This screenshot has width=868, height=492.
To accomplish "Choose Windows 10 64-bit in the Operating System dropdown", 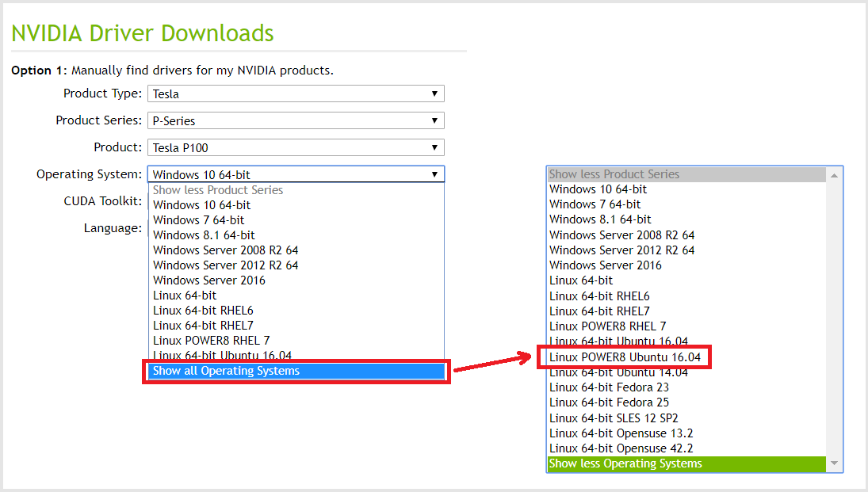I will pyautogui.click(x=296, y=204).
